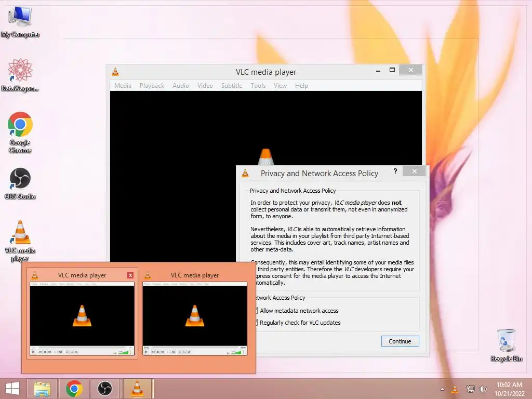
Task: Open the Tools menu in VLC
Action: click(258, 86)
